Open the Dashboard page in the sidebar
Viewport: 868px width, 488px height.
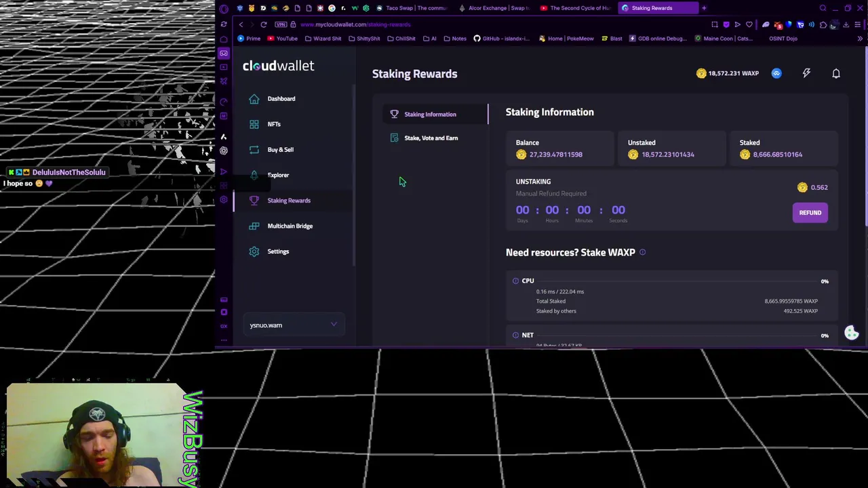click(281, 99)
